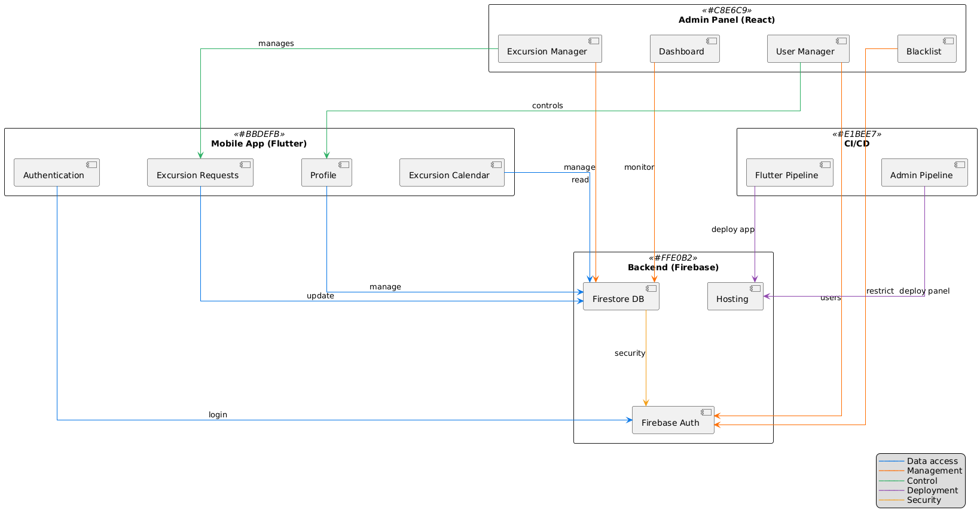The height and width of the screenshot is (519, 980).
Task: Click the 'restrict' arrow label
Action: pyautogui.click(x=880, y=291)
